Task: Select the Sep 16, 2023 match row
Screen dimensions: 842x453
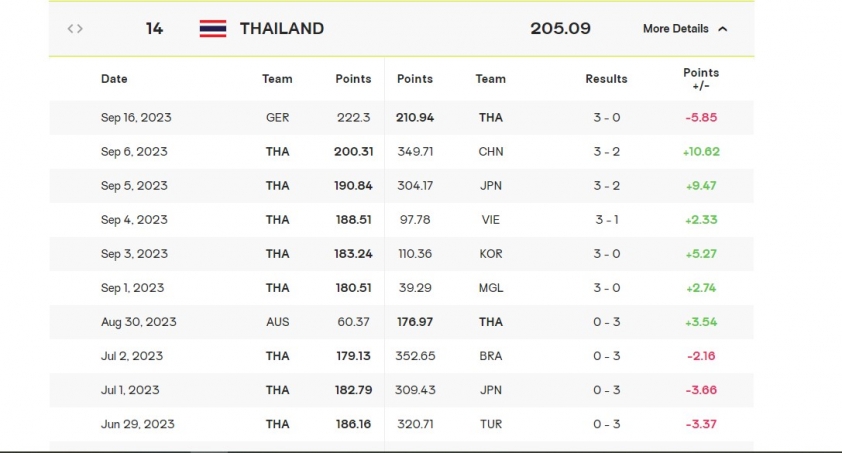Action: 402,118
